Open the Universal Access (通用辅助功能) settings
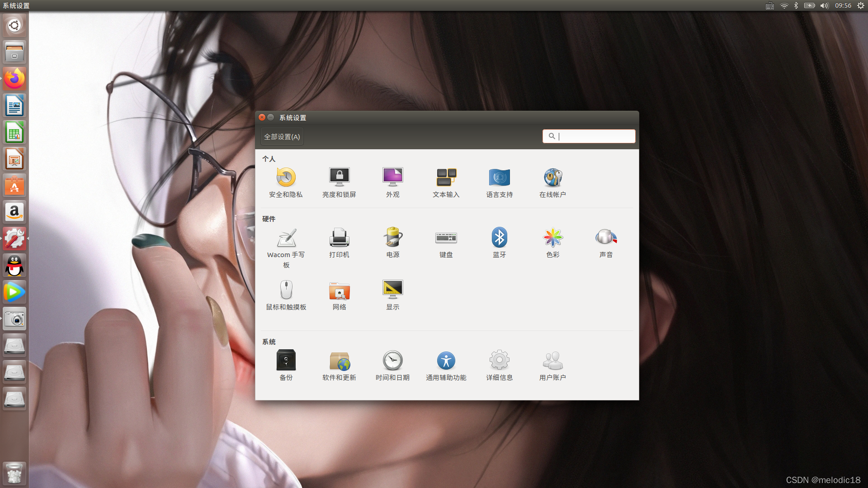 pyautogui.click(x=446, y=361)
